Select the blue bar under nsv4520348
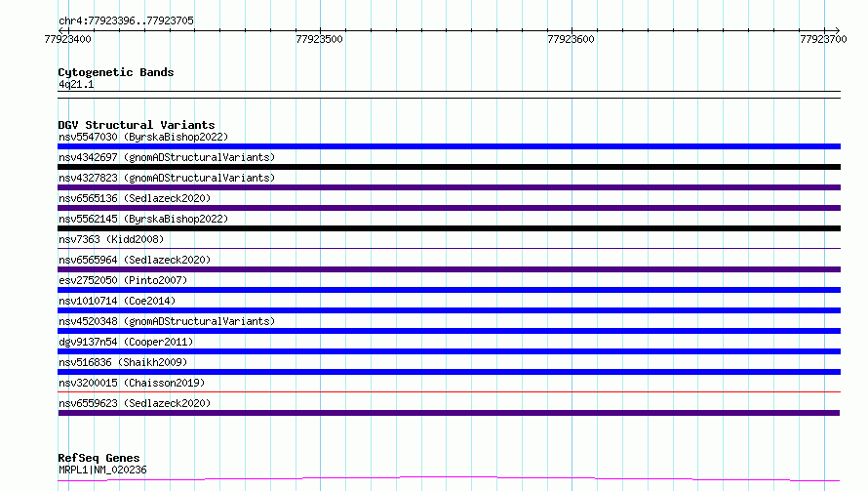This screenshot has width=868, height=491. pos(449,331)
